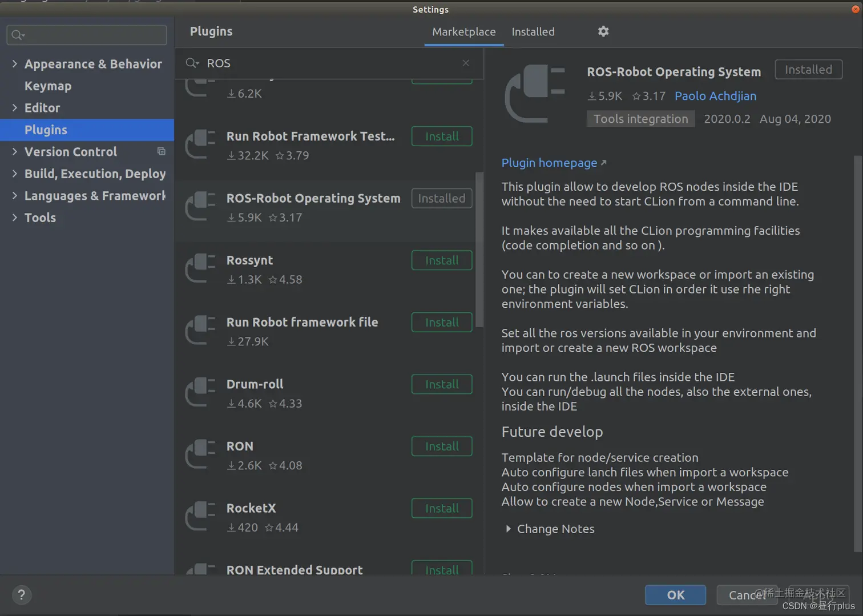
Task: Click the plugin search magnifier icon
Action: [192, 63]
